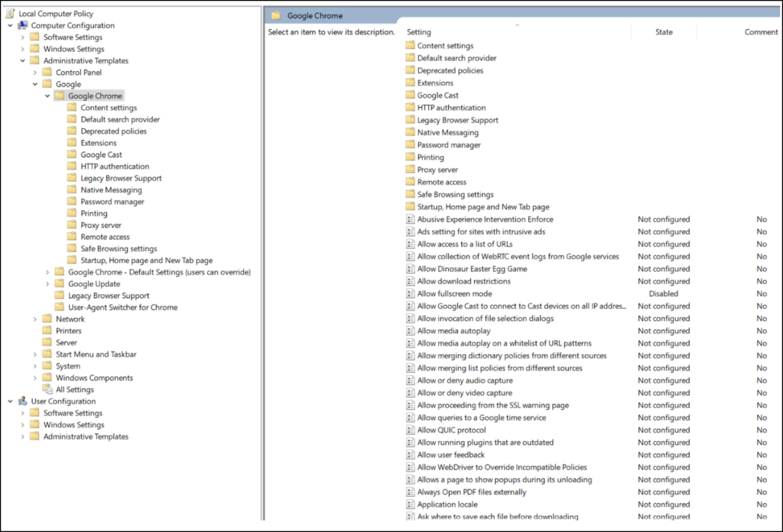Image resolution: width=783 pixels, height=532 pixels.
Task: Click the Setting column header
Action: [418, 32]
